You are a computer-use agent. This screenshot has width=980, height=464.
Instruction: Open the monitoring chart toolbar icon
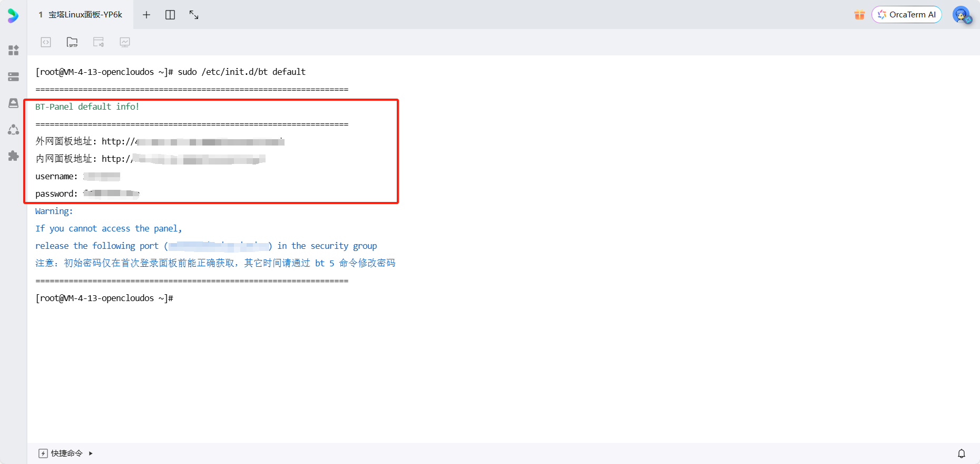point(125,42)
